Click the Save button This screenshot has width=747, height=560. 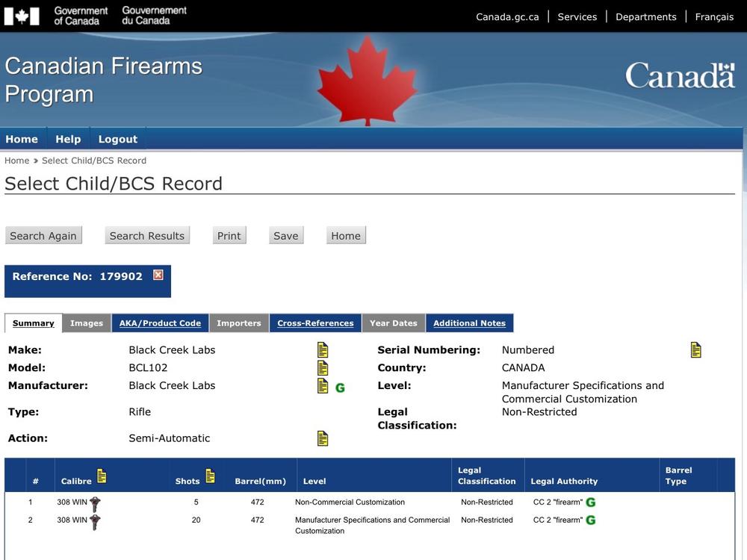(x=286, y=236)
